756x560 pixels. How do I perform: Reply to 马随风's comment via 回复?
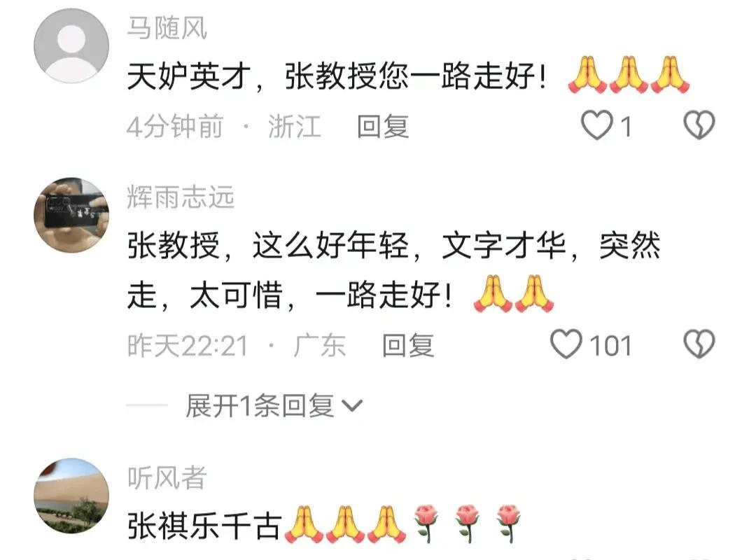tap(383, 127)
